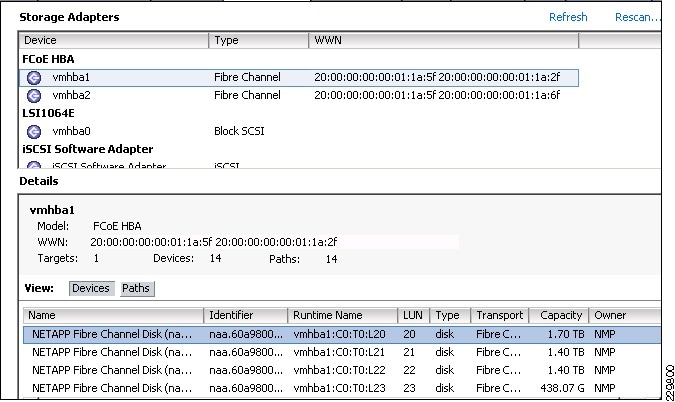Switch view to Devices

click(91, 288)
